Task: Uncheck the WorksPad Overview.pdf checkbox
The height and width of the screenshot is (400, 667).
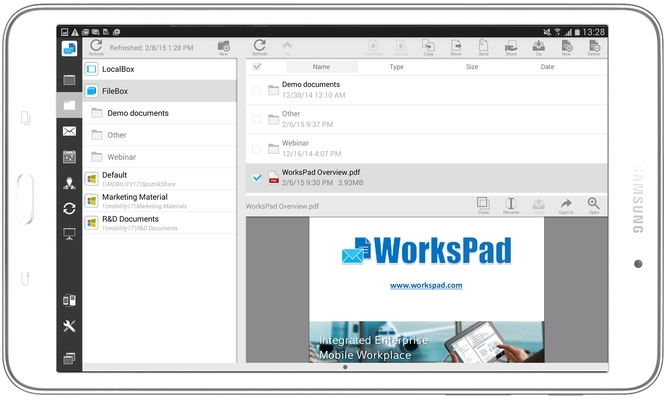Action: 257,177
